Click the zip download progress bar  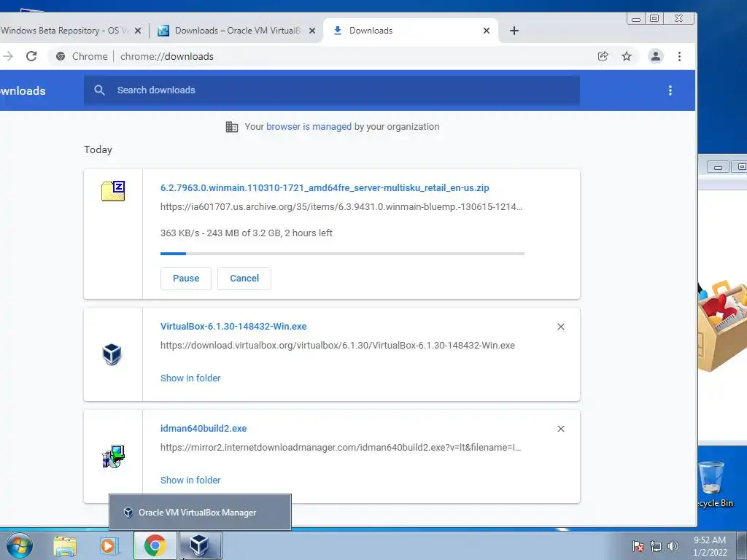[x=342, y=254]
